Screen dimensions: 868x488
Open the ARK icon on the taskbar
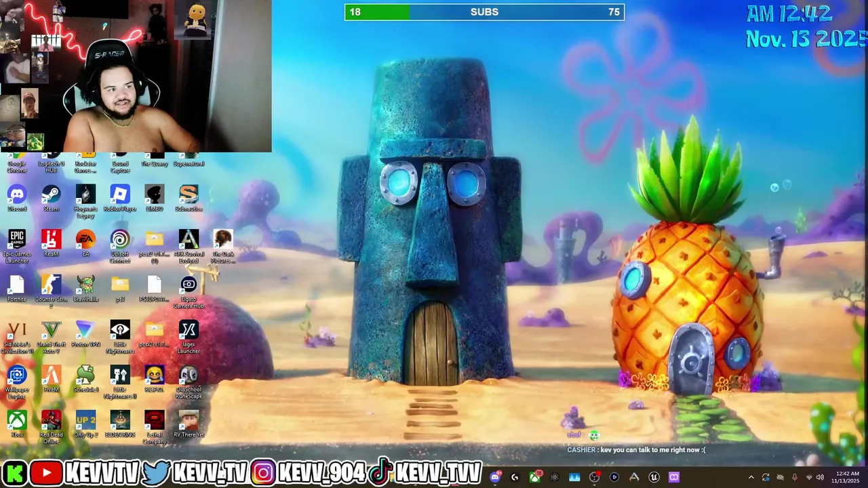(634, 477)
